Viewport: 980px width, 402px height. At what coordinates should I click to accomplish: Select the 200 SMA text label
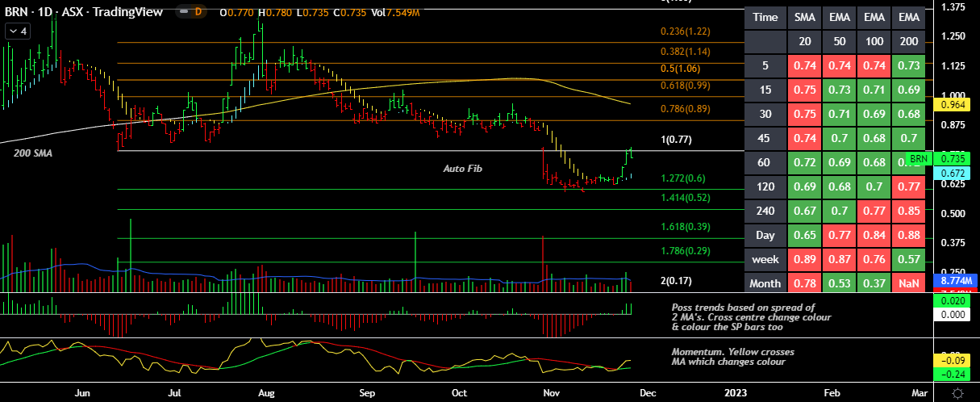pos(33,153)
